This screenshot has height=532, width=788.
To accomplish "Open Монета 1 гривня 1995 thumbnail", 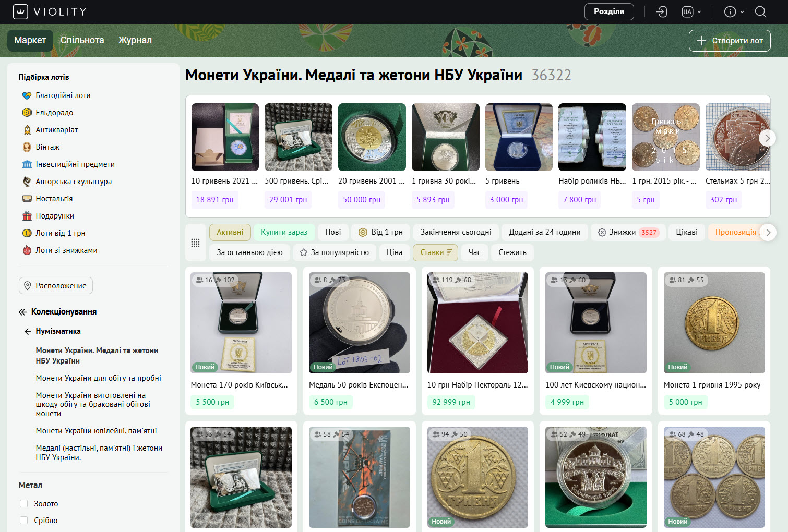I will (x=714, y=323).
